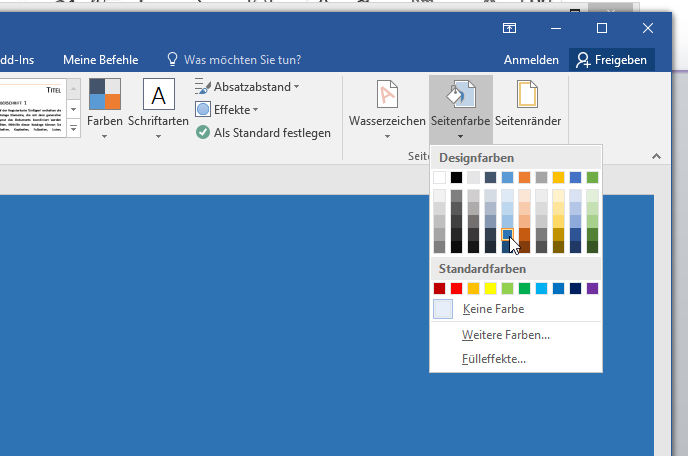This screenshot has width=688, height=456.
Task: Open the Farben dropdown arrow
Action: click(x=104, y=136)
